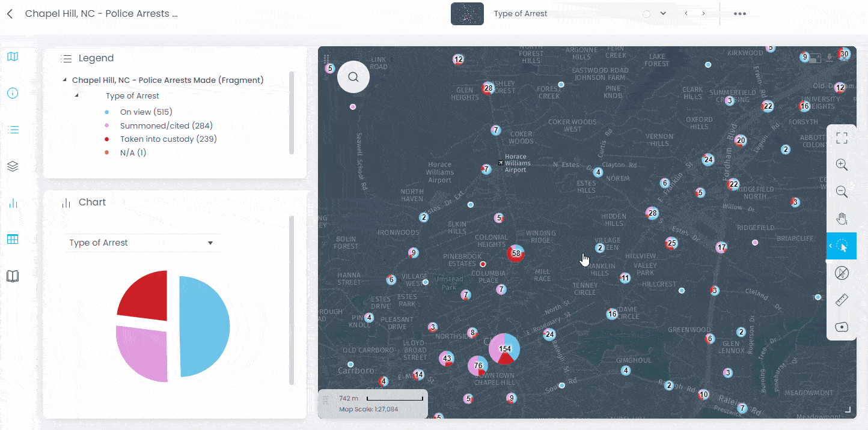868x430 pixels.
Task: Click the 25 cluster marker
Action: (x=672, y=243)
